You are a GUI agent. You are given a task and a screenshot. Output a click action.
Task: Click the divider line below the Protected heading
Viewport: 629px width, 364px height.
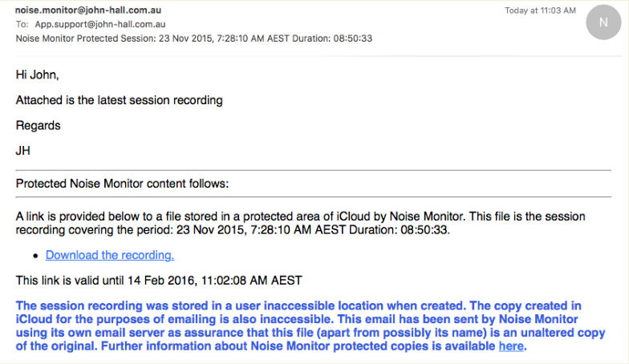[313, 196]
